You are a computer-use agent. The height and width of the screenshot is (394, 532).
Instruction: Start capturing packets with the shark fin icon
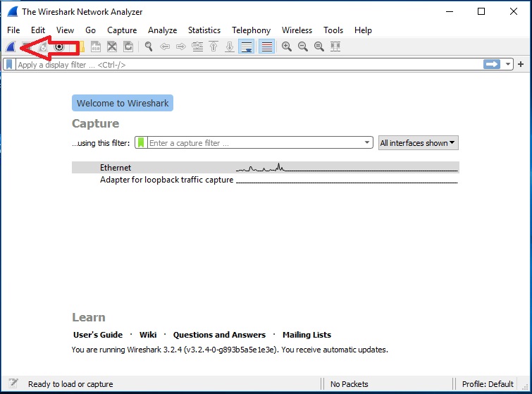pyautogui.click(x=11, y=47)
